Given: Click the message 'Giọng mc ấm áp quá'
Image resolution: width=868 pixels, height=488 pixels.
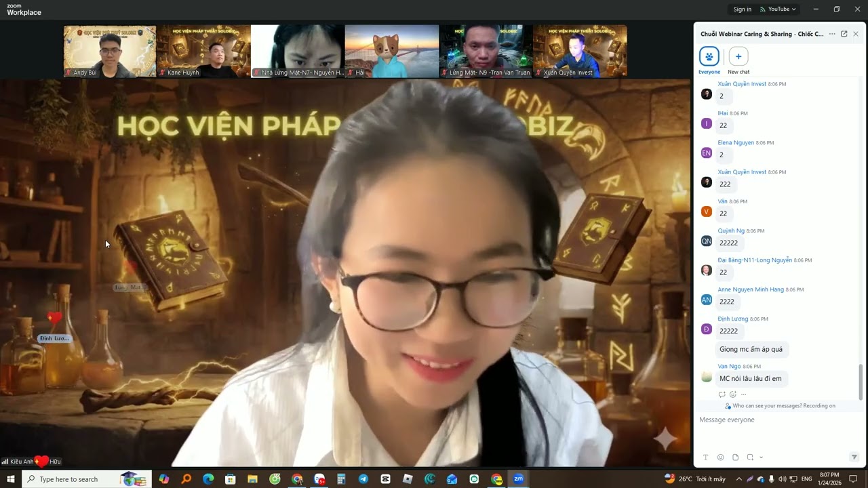Looking at the screenshot, I should [751, 350].
